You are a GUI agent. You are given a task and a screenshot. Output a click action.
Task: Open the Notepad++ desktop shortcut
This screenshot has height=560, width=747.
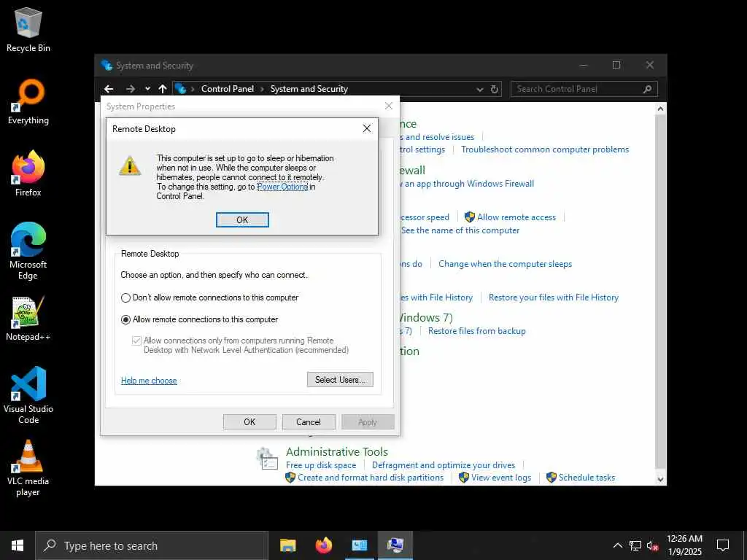click(28, 319)
